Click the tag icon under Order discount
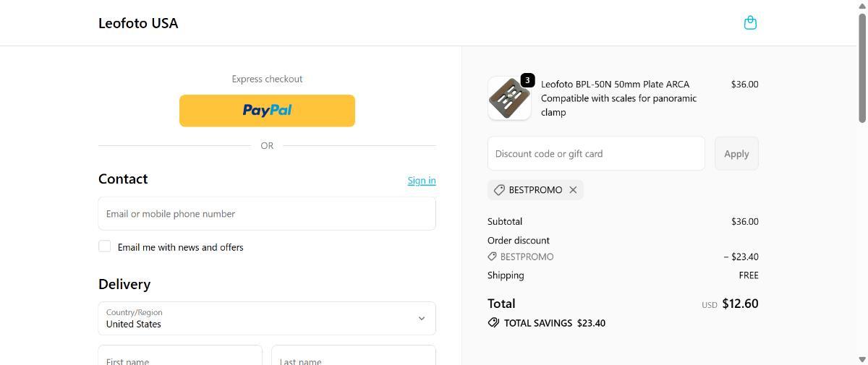Image resolution: width=868 pixels, height=365 pixels. (x=492, y=257)
